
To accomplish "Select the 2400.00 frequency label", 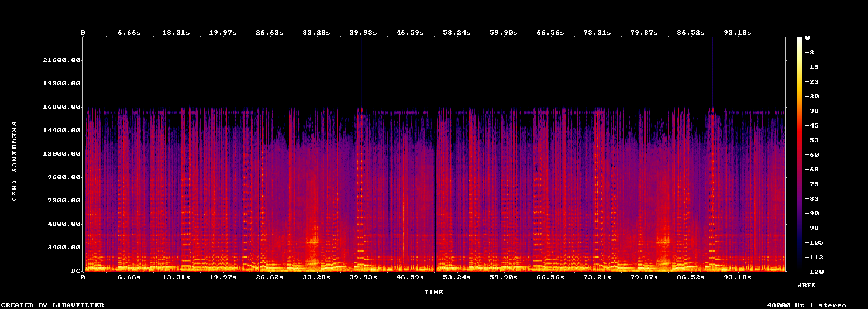I will point(64,248).
